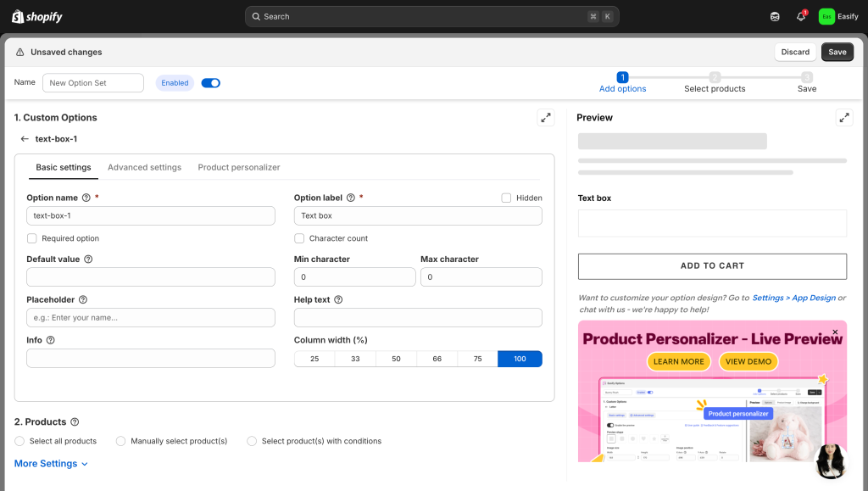Expand the Preview panel fullscreen
This screenshot has width=868, height=491.
pyautogui.click(x=843, y=118)
